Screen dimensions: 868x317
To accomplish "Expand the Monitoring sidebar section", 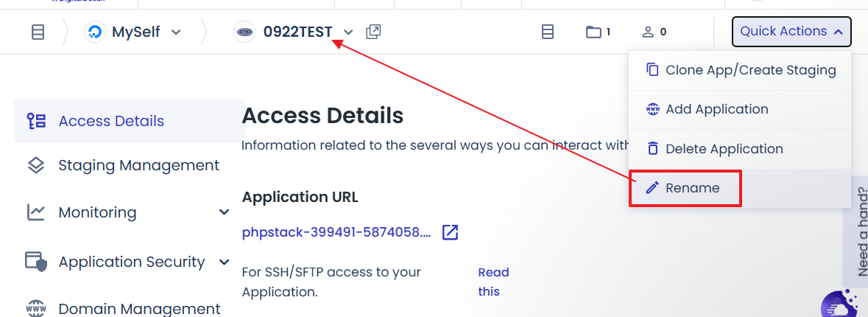I will [225, 212].
